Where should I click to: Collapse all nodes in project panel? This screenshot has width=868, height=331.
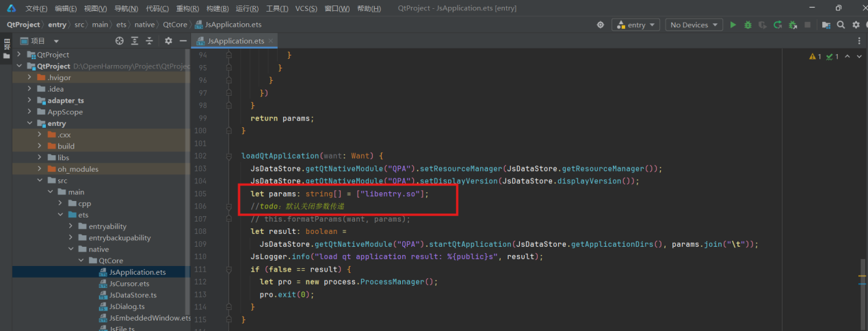tap(150, 41)
